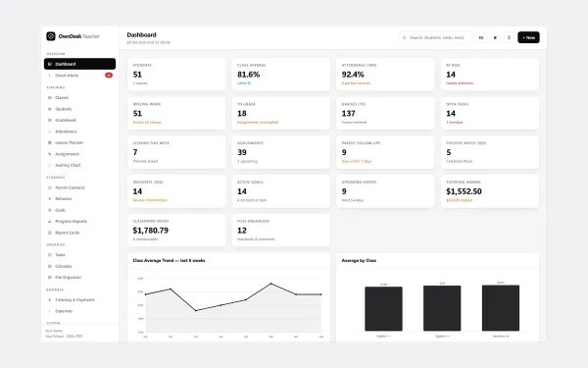Viewport: 588px width, 368px height.
Task: Open Parent Contacts in the sidebar
Action: 79,187
